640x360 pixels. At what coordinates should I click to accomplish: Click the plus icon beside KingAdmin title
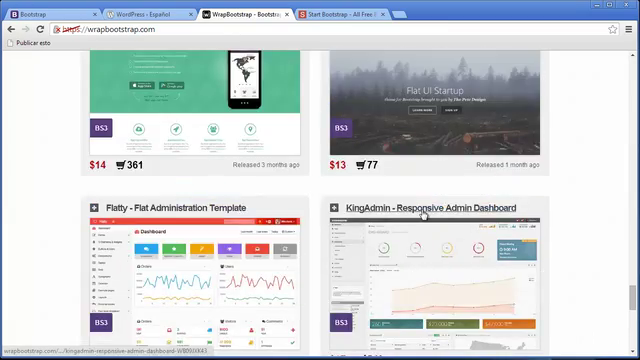[334, 208]
